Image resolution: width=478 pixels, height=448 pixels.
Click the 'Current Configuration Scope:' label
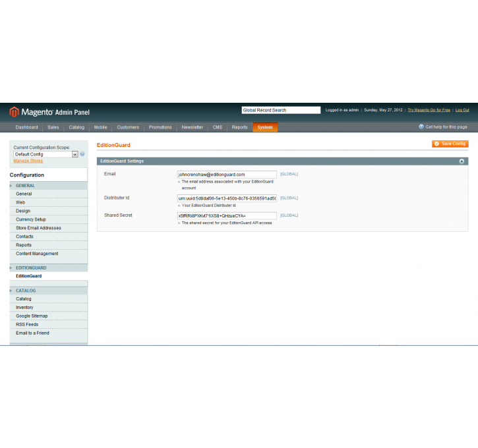(42, 148)
